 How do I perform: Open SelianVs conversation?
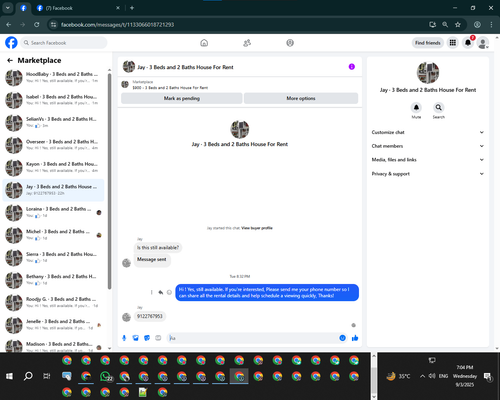pyautogui.click(x=53, y=122)
